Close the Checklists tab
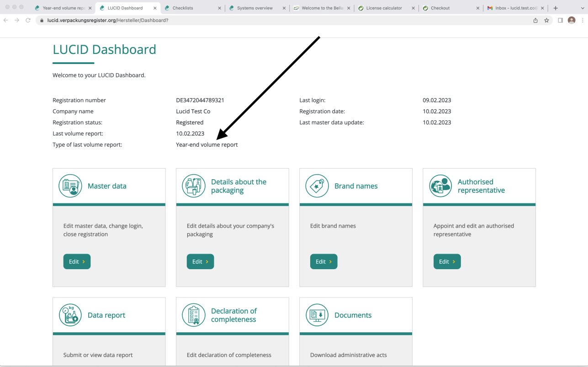 click(219, 8)
